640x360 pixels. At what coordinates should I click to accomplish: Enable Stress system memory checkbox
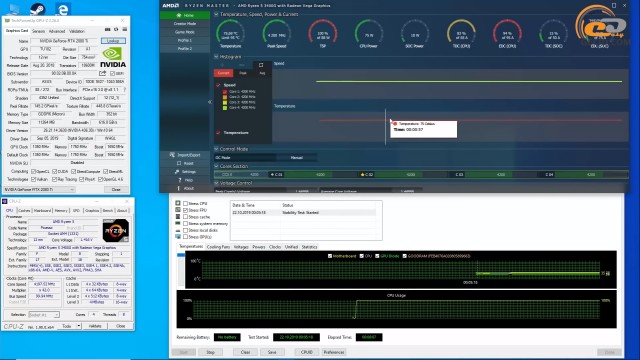[185, 224]
